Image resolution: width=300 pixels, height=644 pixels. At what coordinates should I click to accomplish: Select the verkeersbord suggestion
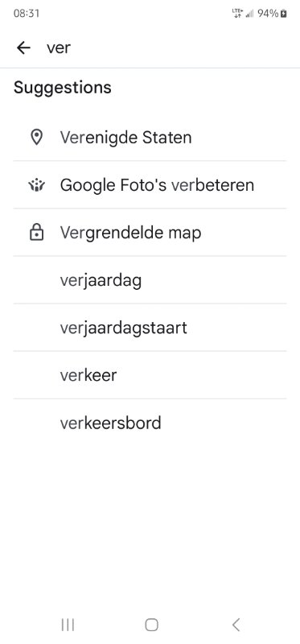[150, 423]
